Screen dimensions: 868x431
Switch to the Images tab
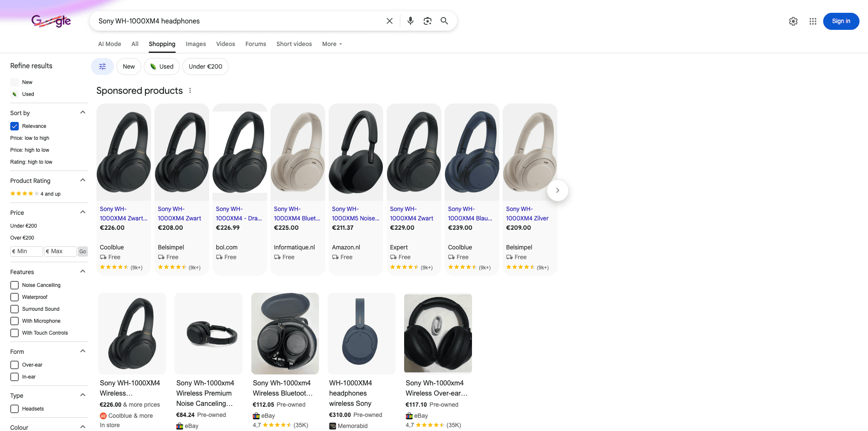(195, 44)
